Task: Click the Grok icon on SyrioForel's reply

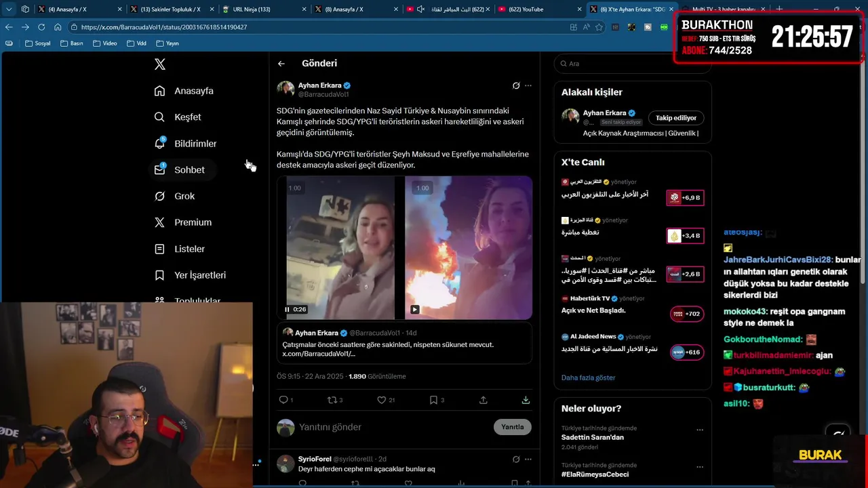Action: (x=516, y=459)
